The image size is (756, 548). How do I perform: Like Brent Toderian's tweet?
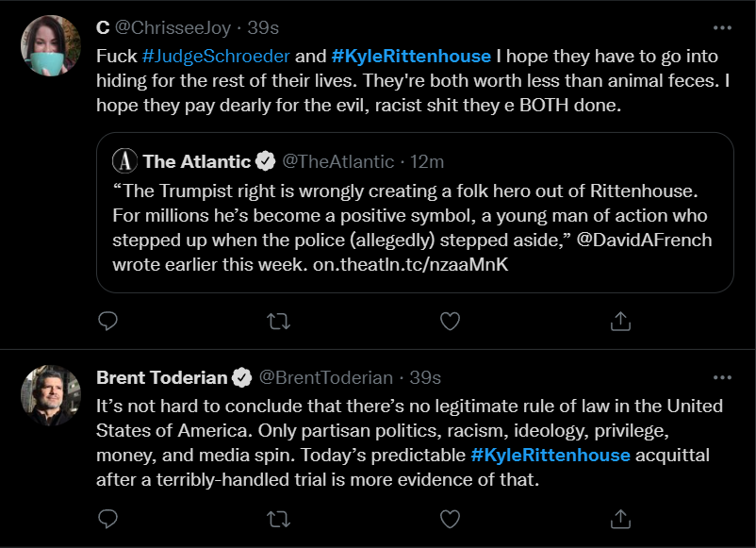[450, 518]
